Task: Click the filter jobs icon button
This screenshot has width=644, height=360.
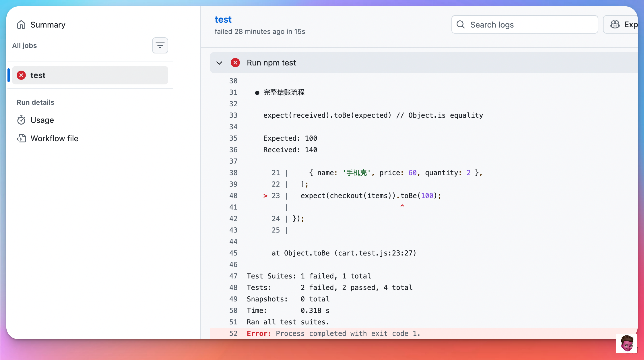Action: (160, 45)
